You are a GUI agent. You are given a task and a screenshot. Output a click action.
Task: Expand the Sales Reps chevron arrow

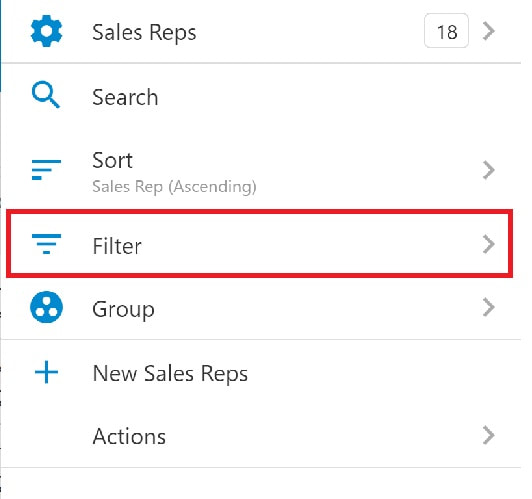click(489, 31)
